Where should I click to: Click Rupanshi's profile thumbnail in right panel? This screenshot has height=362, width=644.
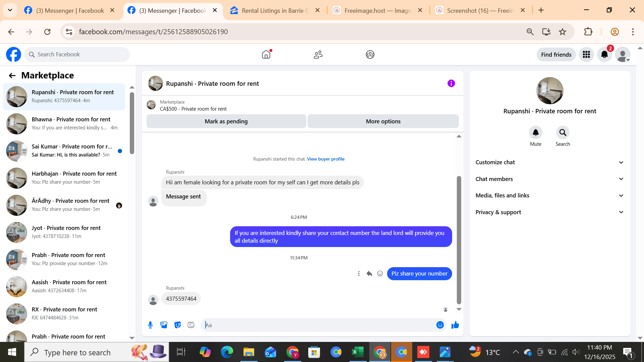click(x=550, y=90)
